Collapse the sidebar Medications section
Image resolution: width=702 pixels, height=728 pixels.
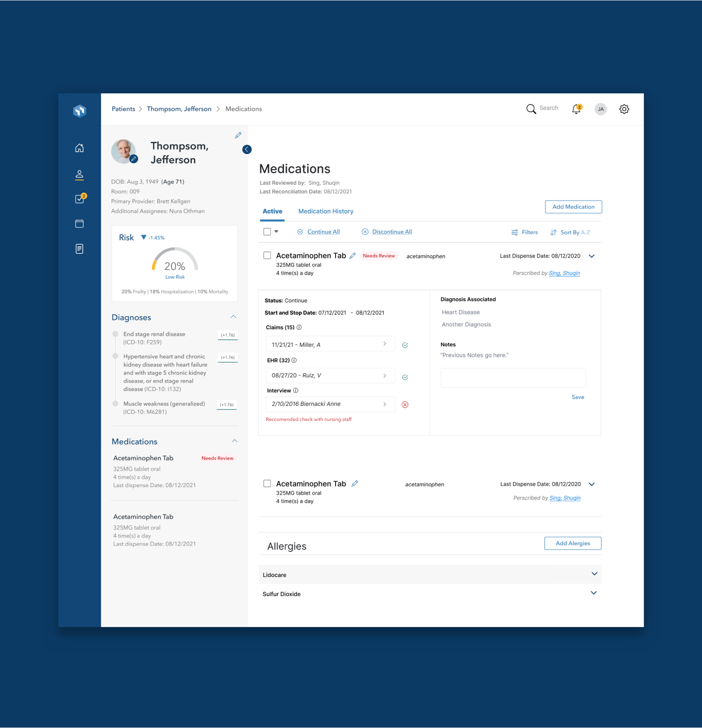[235, 441]
